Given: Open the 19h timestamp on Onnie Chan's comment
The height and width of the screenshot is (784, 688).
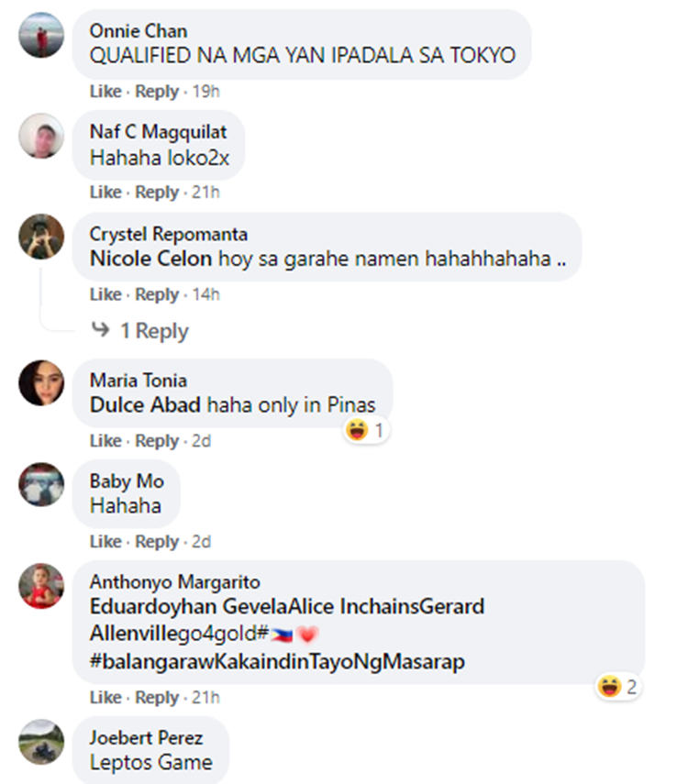Looking at the screenshot, I should (206, 92).
